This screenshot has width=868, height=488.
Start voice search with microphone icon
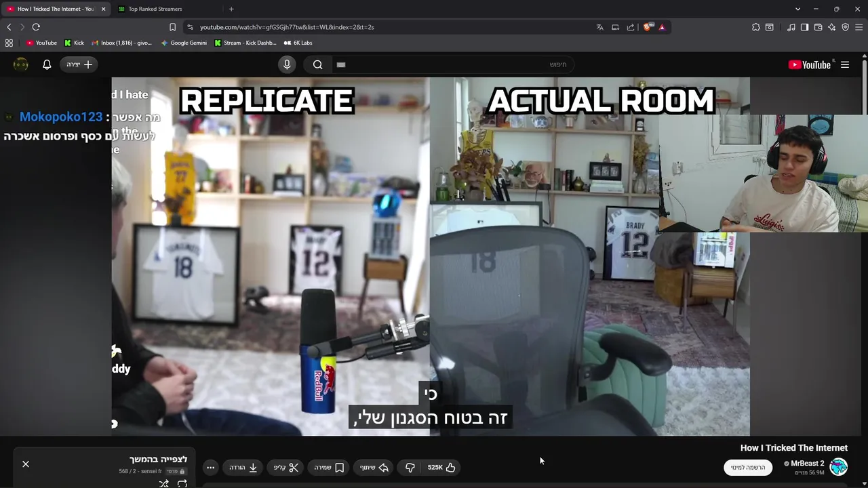287,64
